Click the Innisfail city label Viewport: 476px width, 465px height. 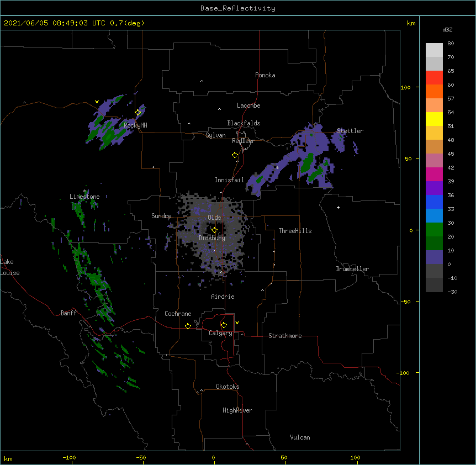[229, 180]
